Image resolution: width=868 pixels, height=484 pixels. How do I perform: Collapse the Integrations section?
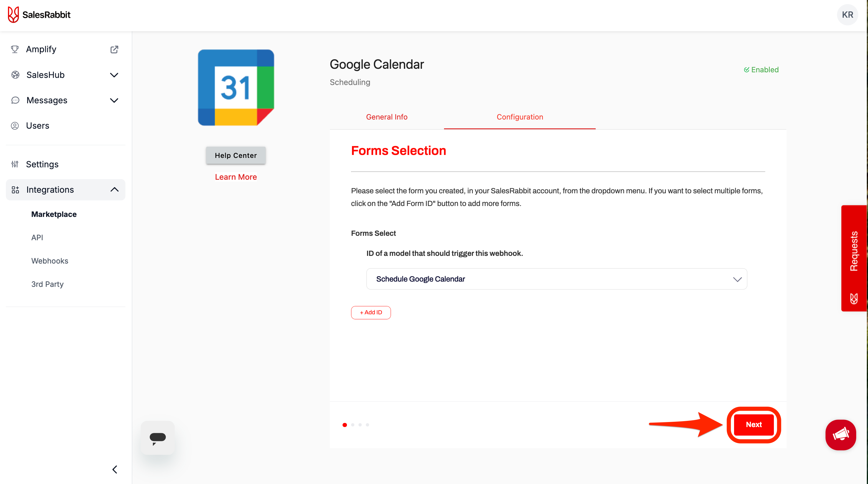(x=114, y=189)
